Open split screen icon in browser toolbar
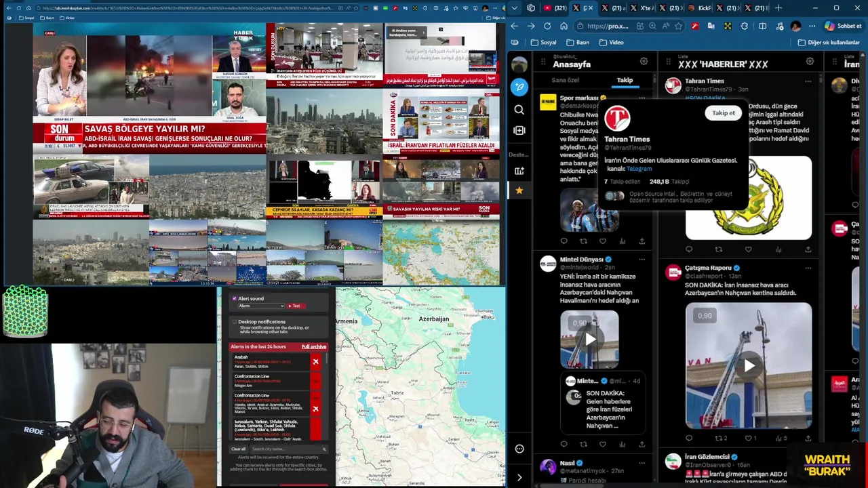This screenshot has height=488, width=868. [x=762, y=26]
